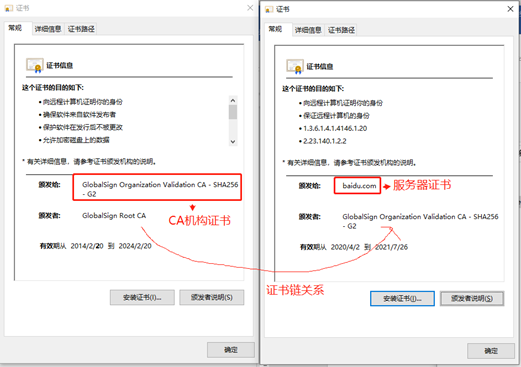Click the 2014/2/20 validity start date

coord(87,246)
